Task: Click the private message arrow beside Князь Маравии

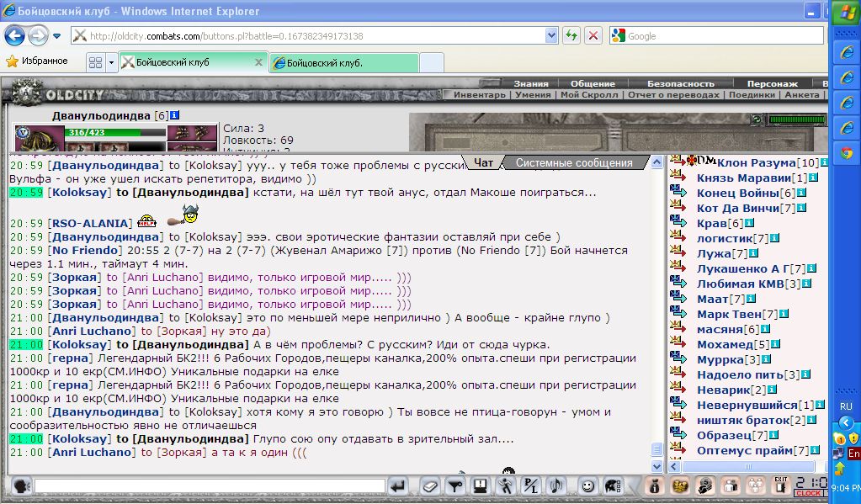Action: [678, 176]
